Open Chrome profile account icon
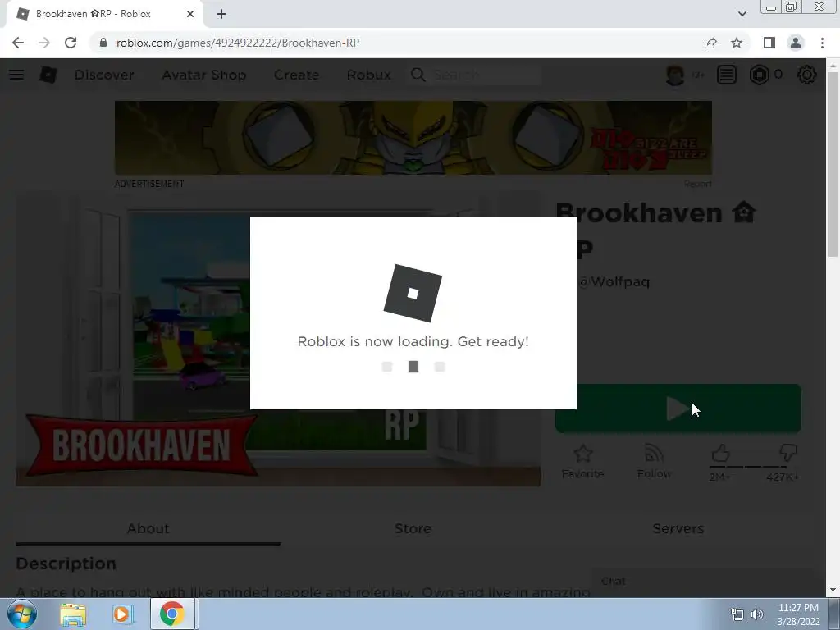 click(796, 43)
